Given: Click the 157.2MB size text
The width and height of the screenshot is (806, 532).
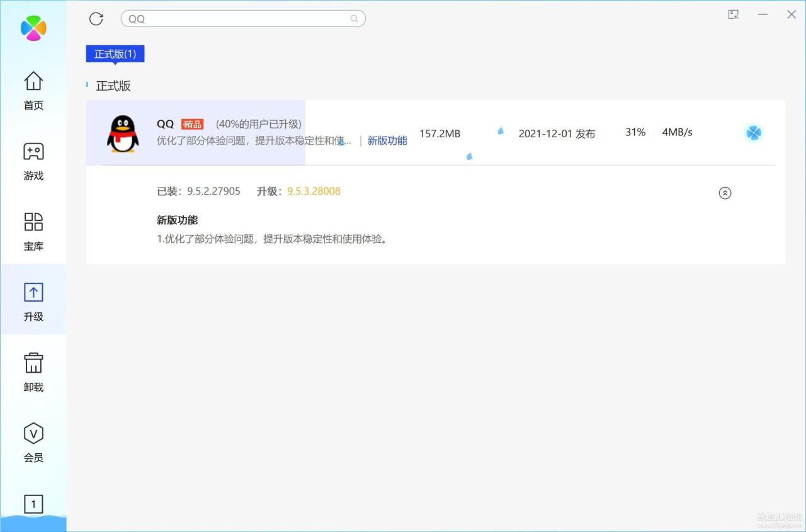Looking at the screenshot, I should tap(440, 133).
